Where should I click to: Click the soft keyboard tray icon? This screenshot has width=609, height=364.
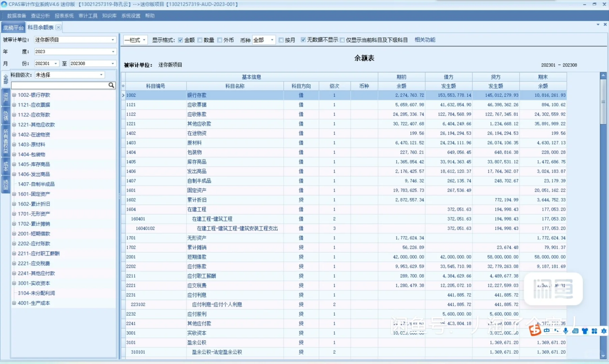(575, 331)
